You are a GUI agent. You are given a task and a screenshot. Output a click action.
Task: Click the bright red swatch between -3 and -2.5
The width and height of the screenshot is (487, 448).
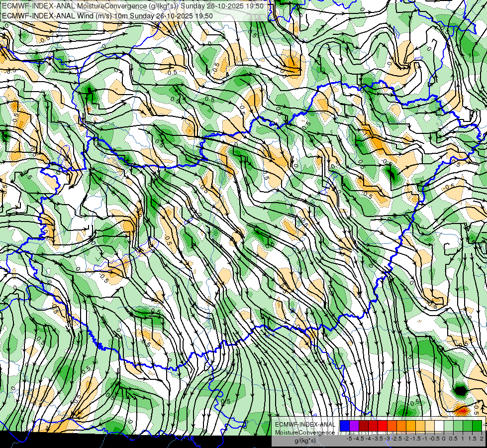(x=383, y=426)
